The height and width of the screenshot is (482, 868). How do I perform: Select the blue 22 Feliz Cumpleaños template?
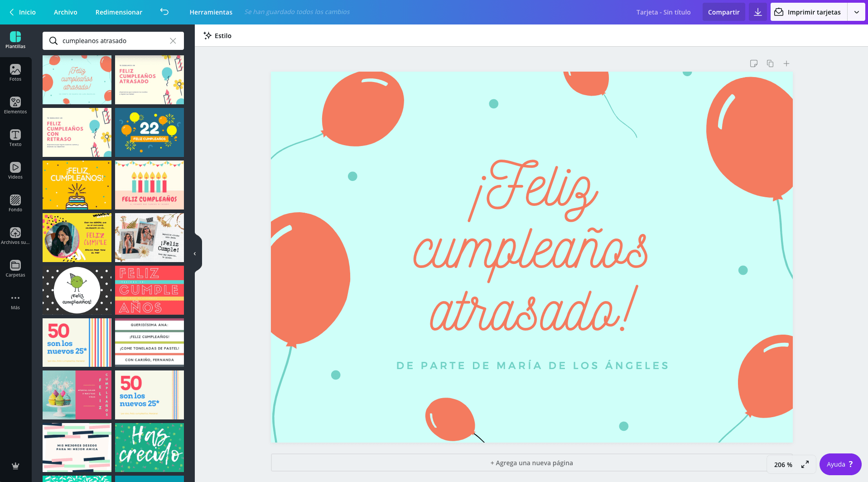149,132
